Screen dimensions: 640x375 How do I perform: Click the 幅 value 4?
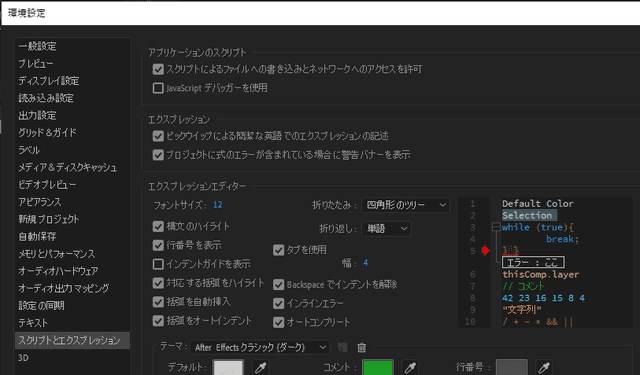click(x=365, y=263)
